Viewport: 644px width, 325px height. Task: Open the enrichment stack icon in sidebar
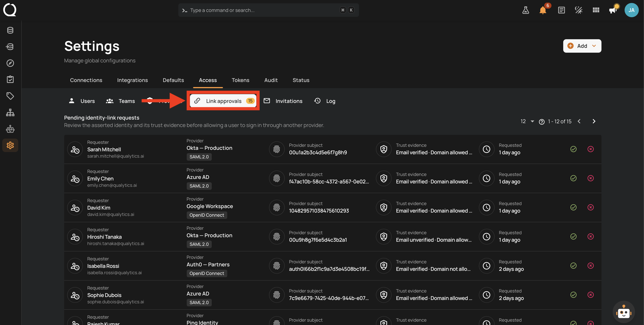tap(10, 47)
